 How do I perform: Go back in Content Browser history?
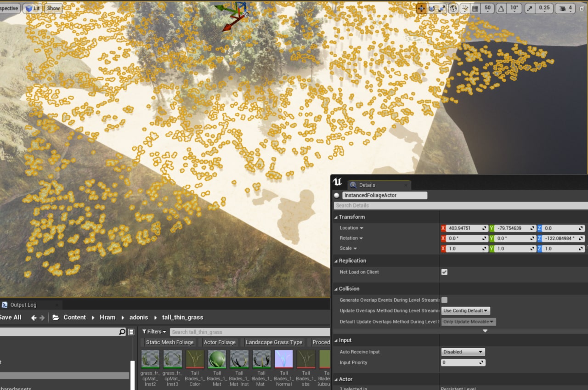pos(34,317)
